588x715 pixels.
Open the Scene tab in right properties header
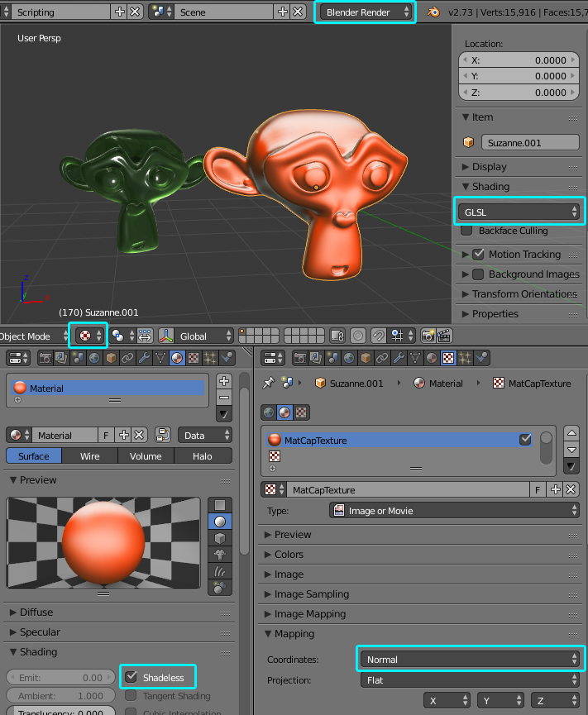[332, 358]
